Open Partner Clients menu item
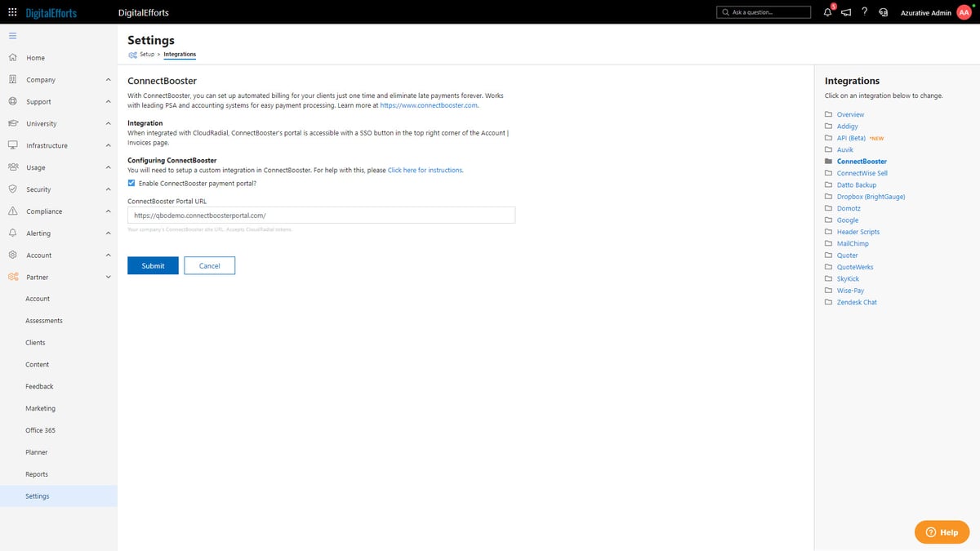980x551 pixels. click(x=35, y=343)
